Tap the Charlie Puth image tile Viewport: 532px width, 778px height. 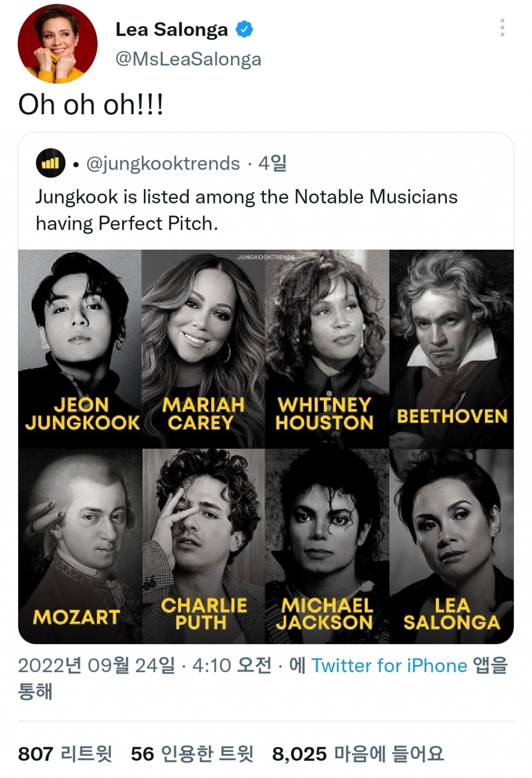tap(203, 545)
